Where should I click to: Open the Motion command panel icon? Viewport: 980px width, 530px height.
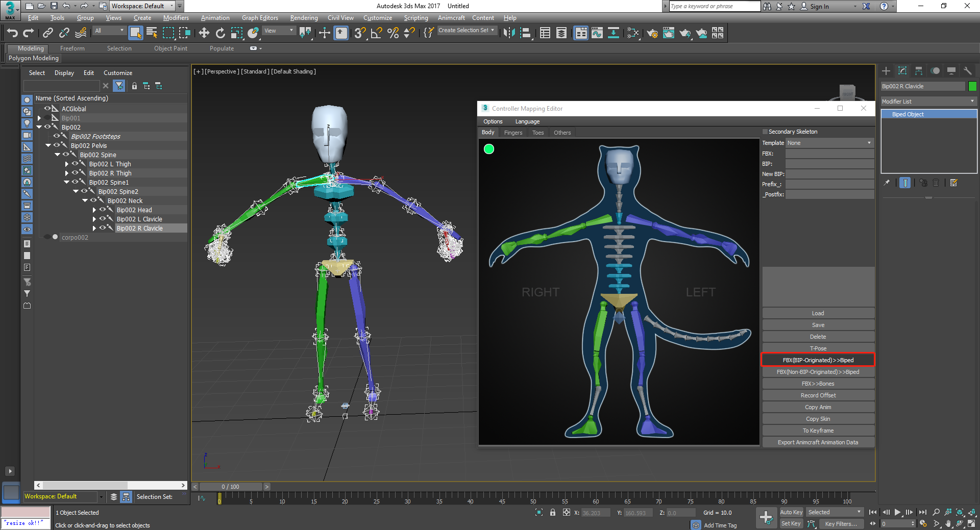tap(935, 71)
